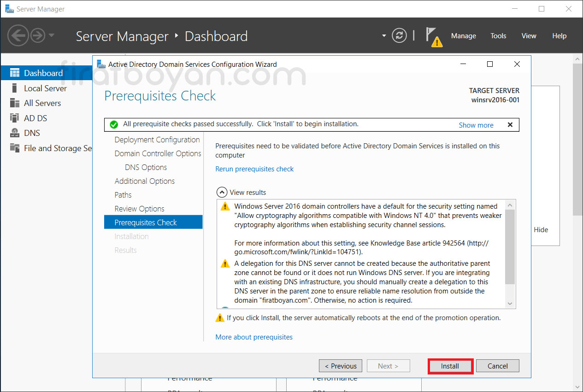This screenshot has width=583, height=392.
Task: Click results box scrollbar up arrow
Action: tap(510, 205)
